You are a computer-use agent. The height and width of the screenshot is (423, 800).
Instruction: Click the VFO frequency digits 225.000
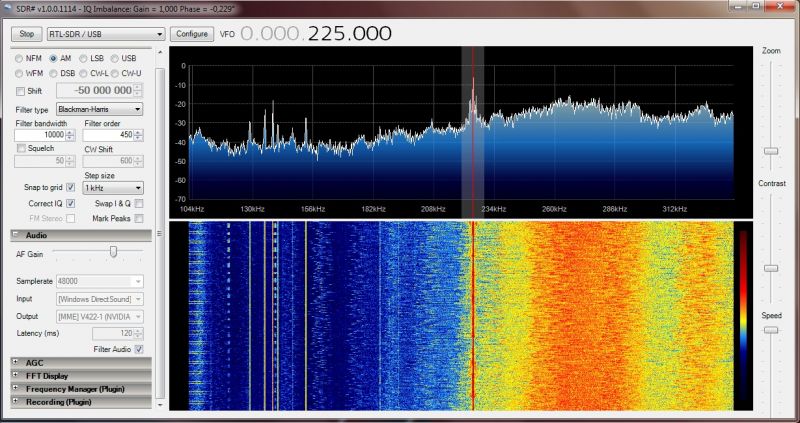[x=349, y=34]
